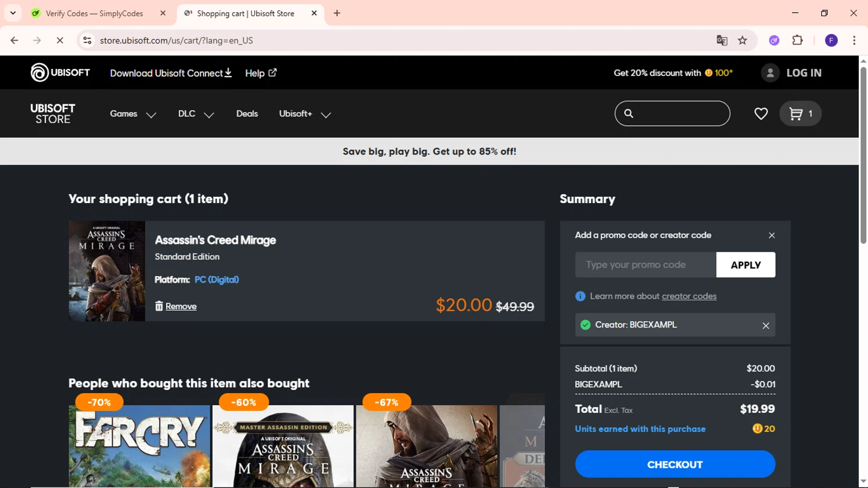Close the Verify Codes SimplyCodes tab
The width and height of the screenshot is (868, 488).
[163, 13]
